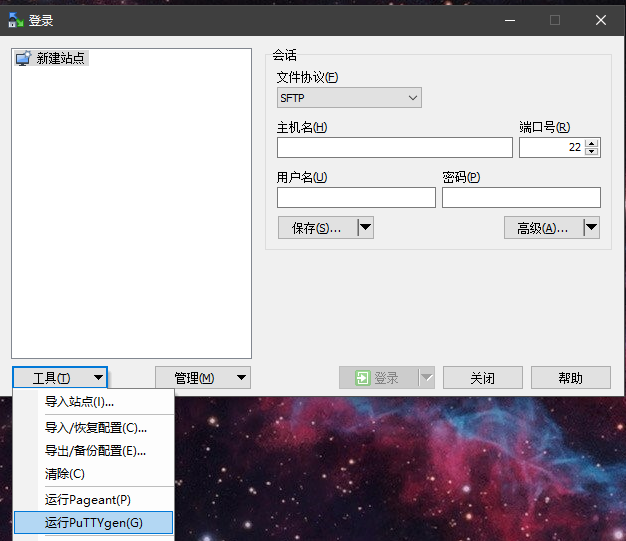Open the 管理 dropdown button
The height and width of the screenshot is (541, 626).
point(203,378)
